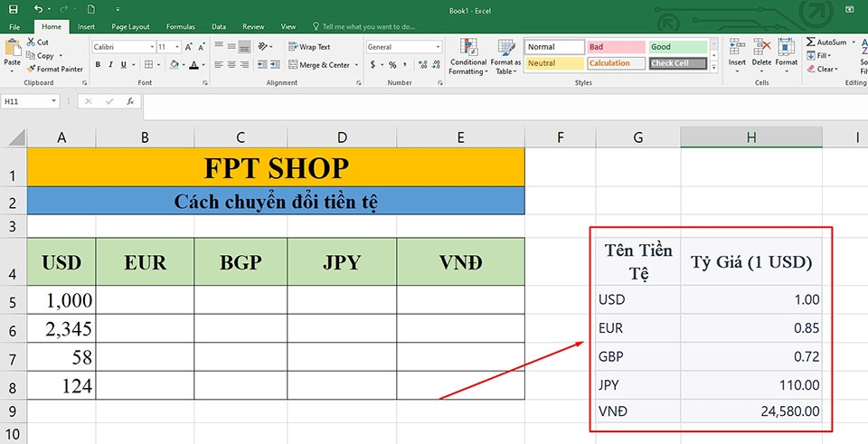Screen dimensions: 868x444
Task: Click the Insert Function fx icon
Action: click(130, 101)
